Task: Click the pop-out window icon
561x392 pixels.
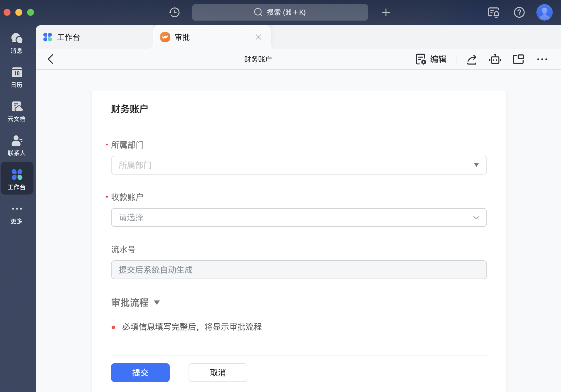Action: coord(518,59)
